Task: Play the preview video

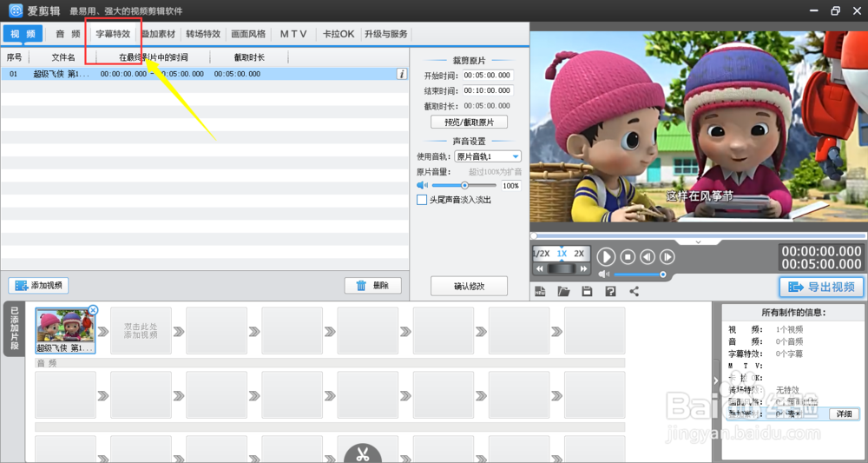Action: tap(606, 256)
